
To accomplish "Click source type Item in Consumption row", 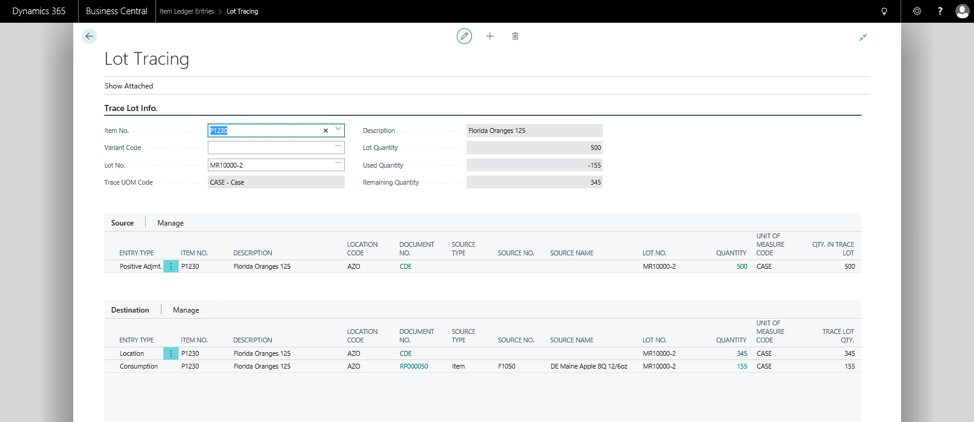I will click(457, 366).
